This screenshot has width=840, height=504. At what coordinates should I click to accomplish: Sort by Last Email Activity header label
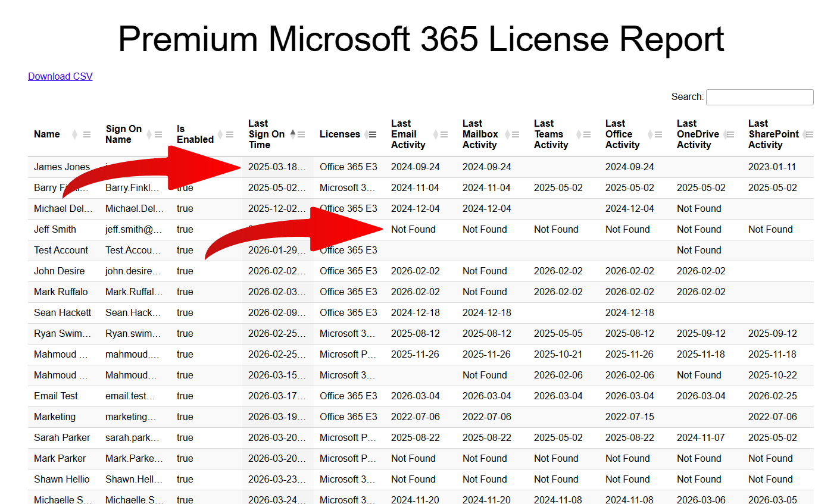click(x=408, y=134)
